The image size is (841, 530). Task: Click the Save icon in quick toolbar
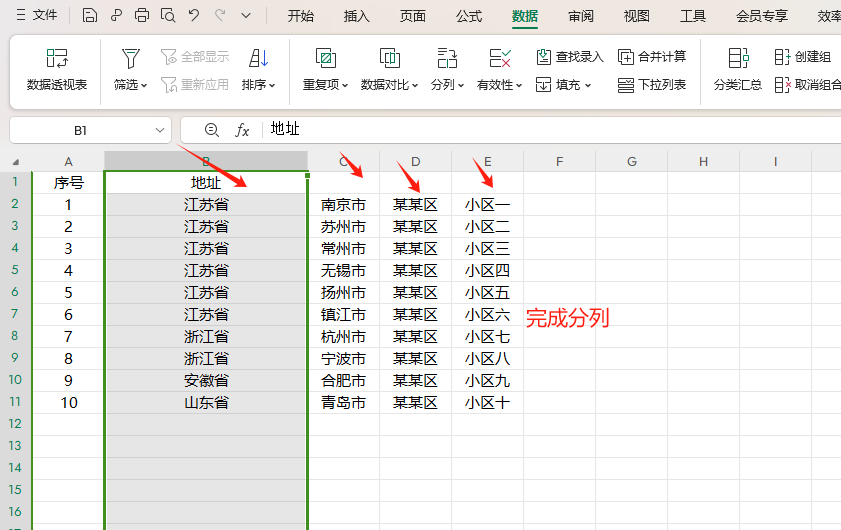click(x=90, y=15)
